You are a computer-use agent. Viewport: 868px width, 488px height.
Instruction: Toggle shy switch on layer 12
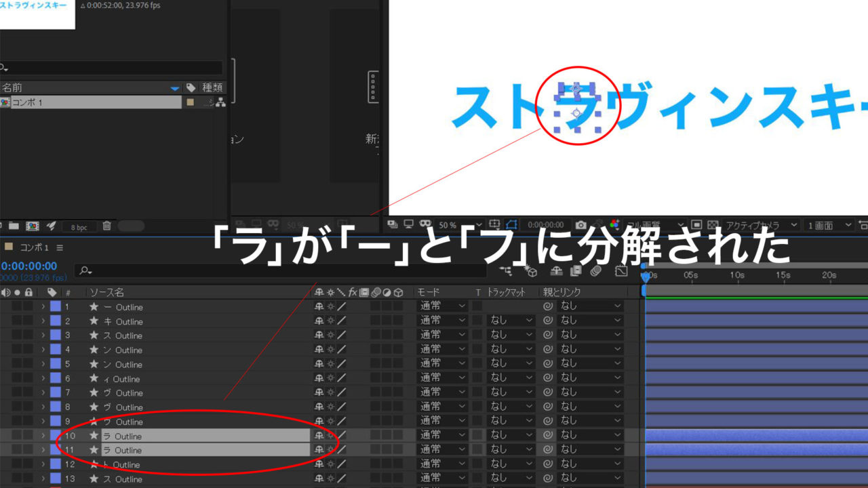tap(319, 464)
